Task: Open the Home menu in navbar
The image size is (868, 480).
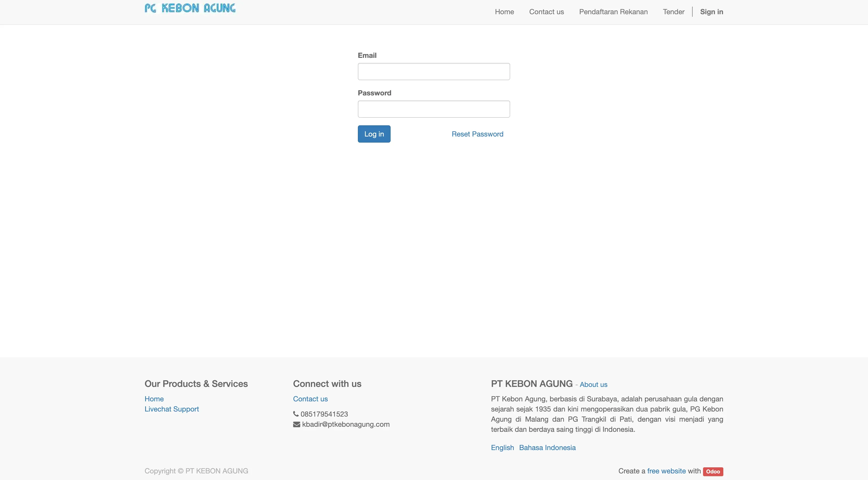Action: tap(504, 12)
